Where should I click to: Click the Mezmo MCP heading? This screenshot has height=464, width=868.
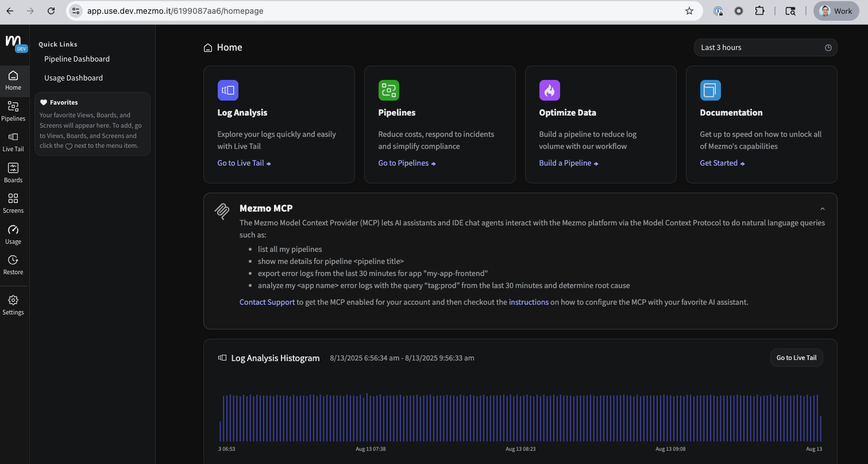[266, 208]
